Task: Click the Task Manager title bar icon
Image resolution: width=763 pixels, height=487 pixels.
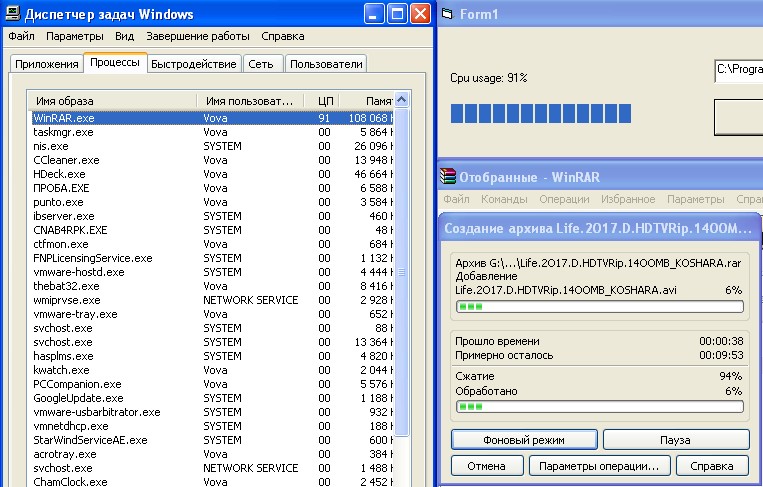Action: click(12, 13)
